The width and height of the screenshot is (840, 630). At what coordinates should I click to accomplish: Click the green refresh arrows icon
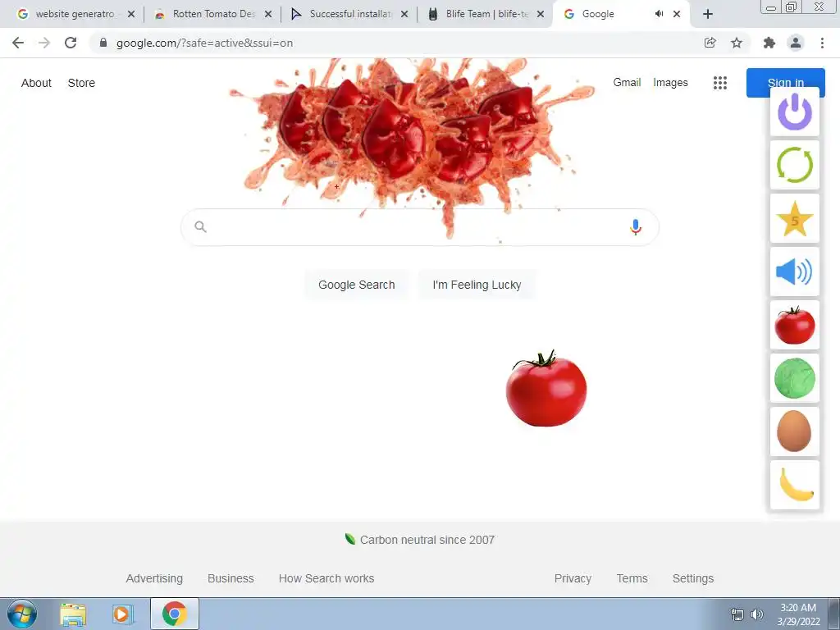pos(794,165)
